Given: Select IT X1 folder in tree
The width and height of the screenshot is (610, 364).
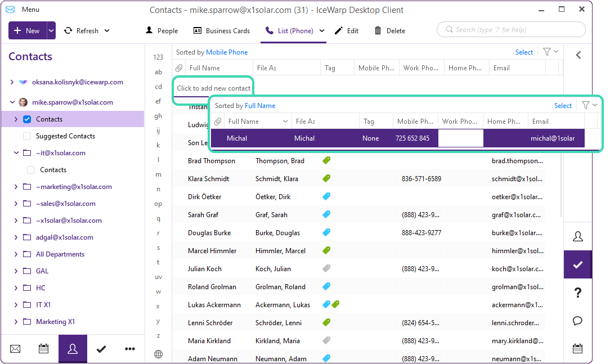Looking at the screenshot, I should pos(43,305).
